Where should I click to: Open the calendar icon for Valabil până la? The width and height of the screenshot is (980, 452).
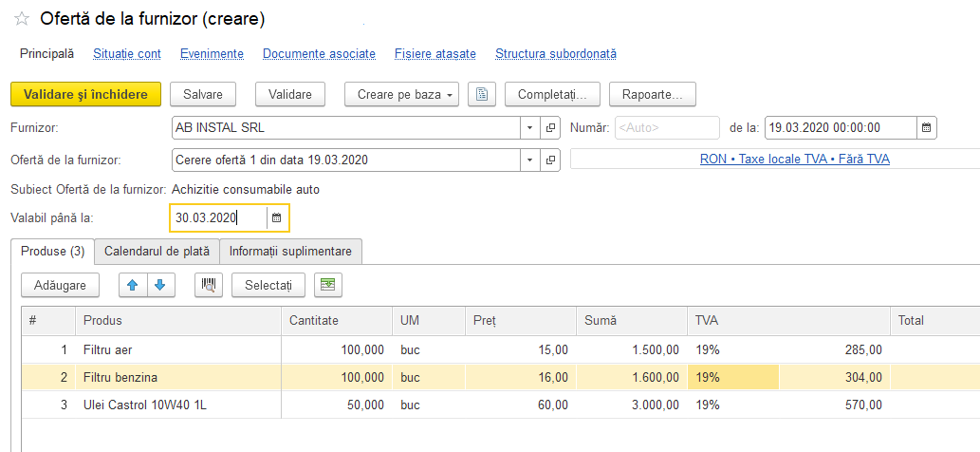pyautogui.click(x=277, y=218)
